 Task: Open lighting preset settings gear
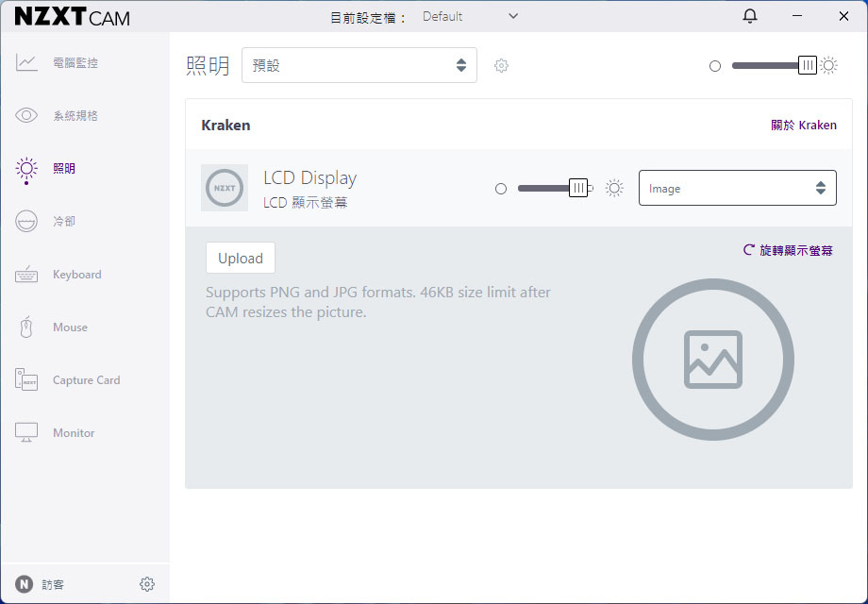click(x=501, y=65)
